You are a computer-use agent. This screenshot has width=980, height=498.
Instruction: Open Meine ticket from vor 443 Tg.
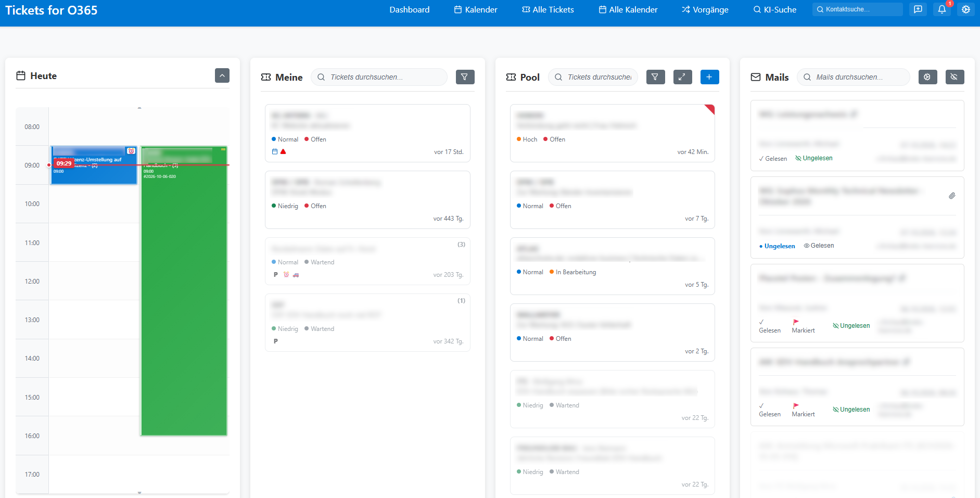367,200
